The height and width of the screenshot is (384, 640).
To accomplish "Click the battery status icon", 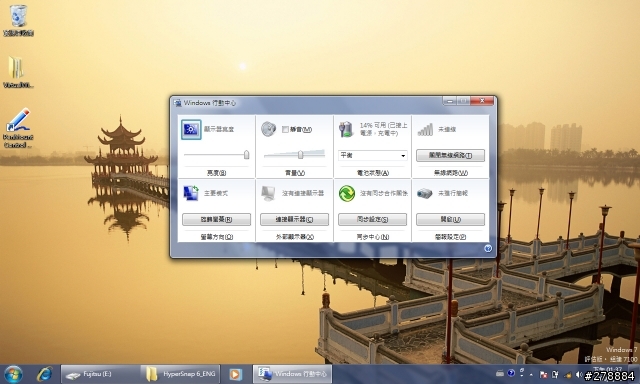I will pyautogui.click(x=346, y=129).
